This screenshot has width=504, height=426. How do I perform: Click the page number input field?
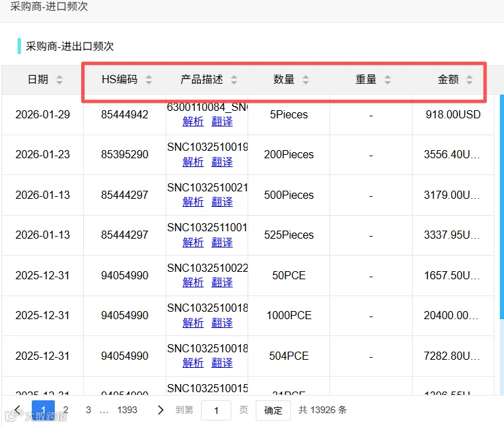coord(216,410)
